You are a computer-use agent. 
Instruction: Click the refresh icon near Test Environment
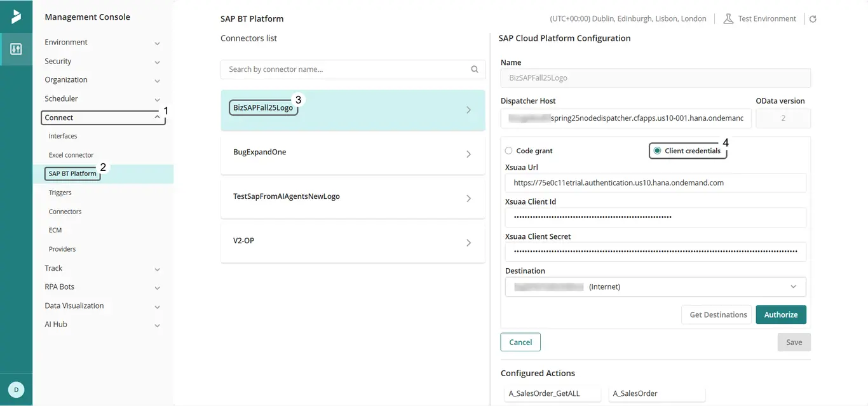click(x=813, y=19)
